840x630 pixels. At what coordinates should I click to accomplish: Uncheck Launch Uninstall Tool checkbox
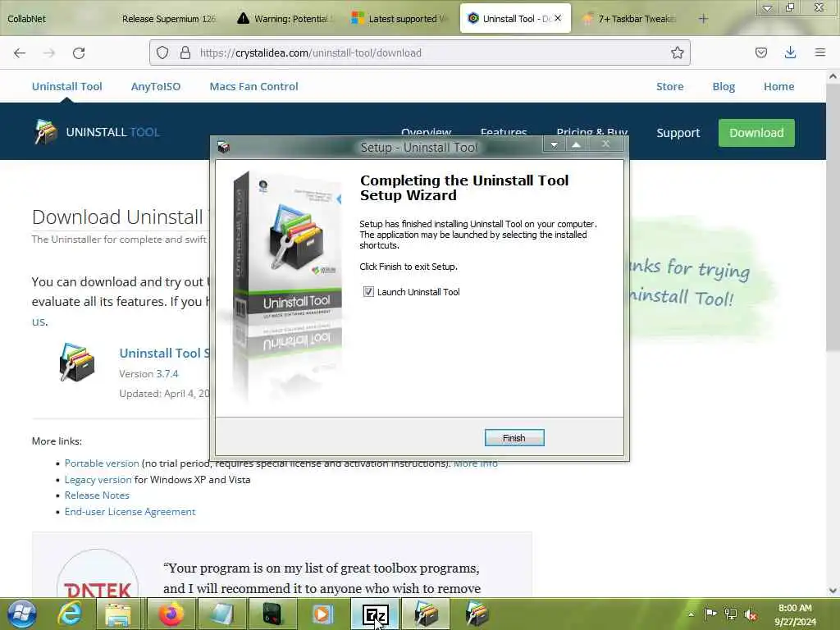[x=368, y=291]
